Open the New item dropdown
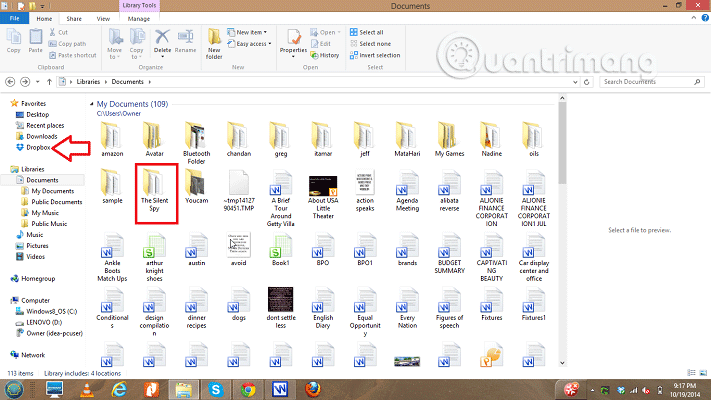The width and height of the screenshot is (711, 400). pos(247,32)
